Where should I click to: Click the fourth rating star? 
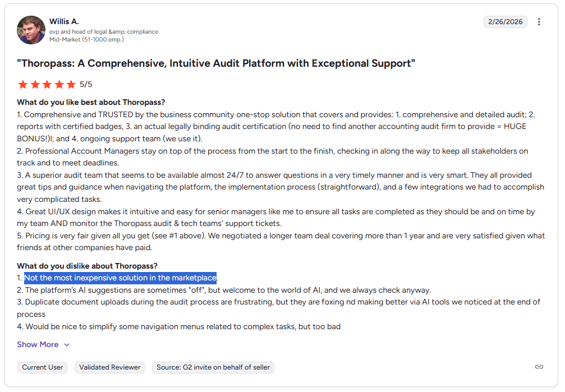(x=59, y=84)
